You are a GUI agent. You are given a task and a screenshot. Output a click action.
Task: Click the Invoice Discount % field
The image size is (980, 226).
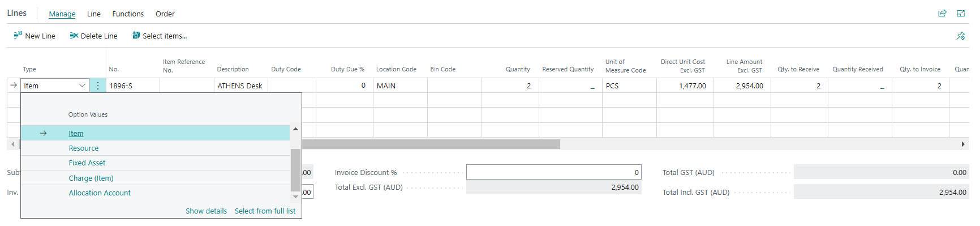click(553, 172)
